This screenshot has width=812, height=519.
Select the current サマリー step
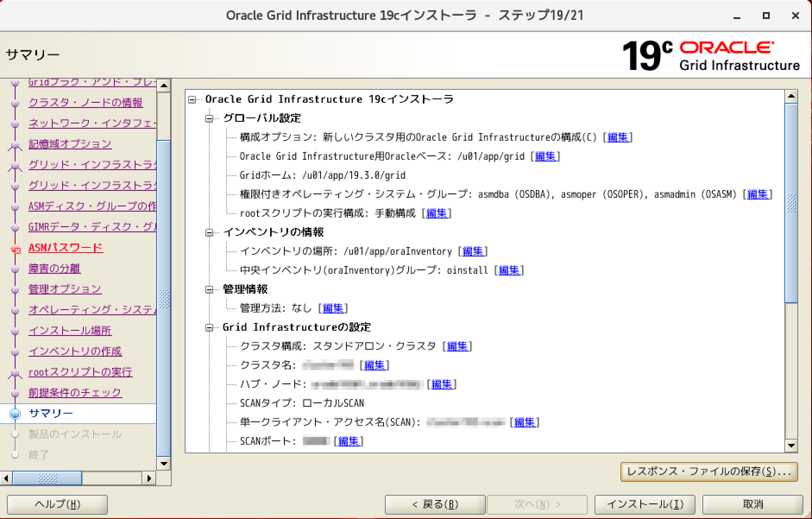click(51, 414)
